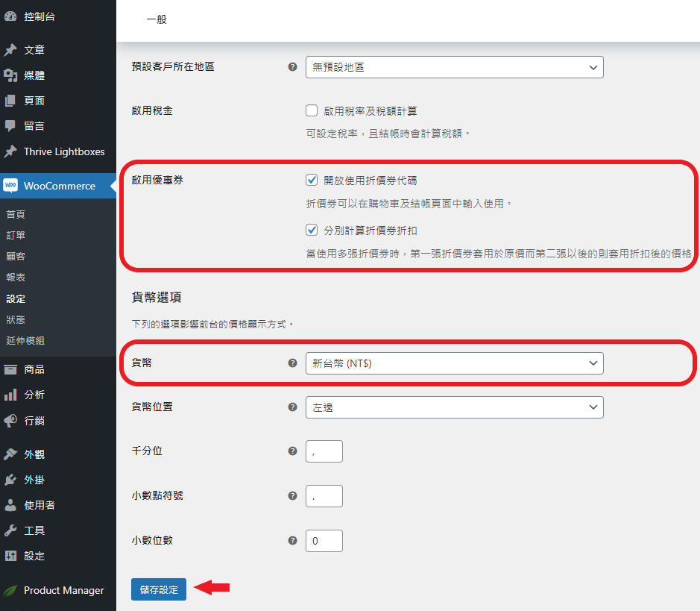
Task: Select the WooCommerce 設定 submenu item
Action: (16, 299)
